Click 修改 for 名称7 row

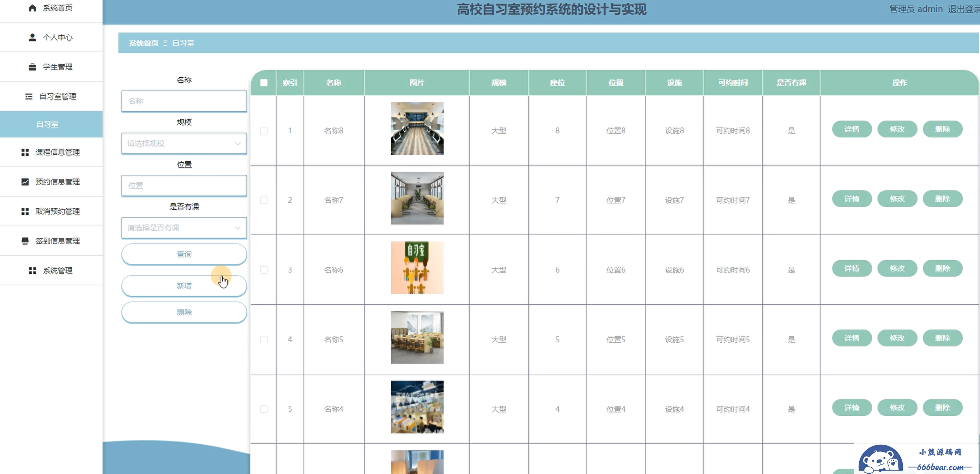point(897,199)
